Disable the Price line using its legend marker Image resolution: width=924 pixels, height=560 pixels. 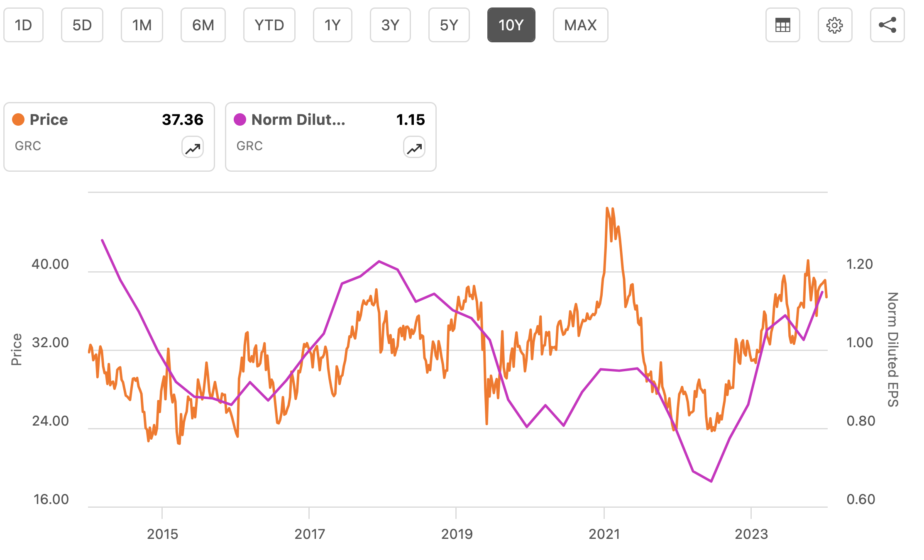(19, 119)
